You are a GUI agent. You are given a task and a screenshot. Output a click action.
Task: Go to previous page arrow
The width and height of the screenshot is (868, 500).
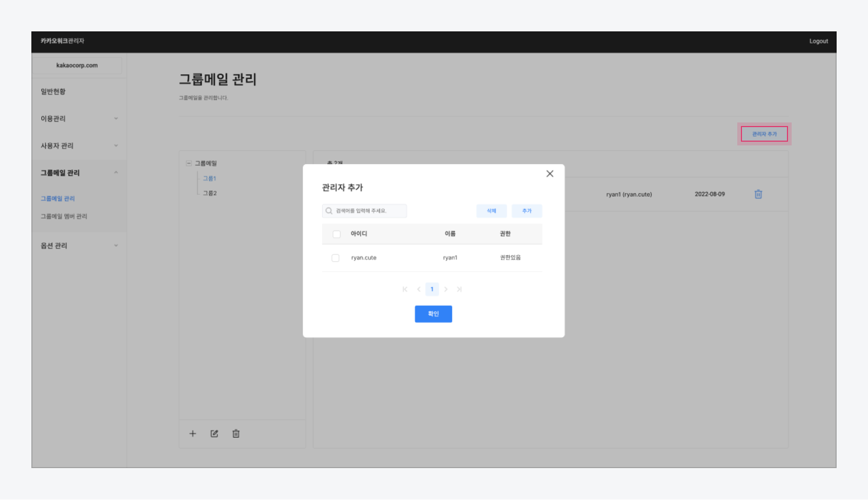tap(418, 289)
